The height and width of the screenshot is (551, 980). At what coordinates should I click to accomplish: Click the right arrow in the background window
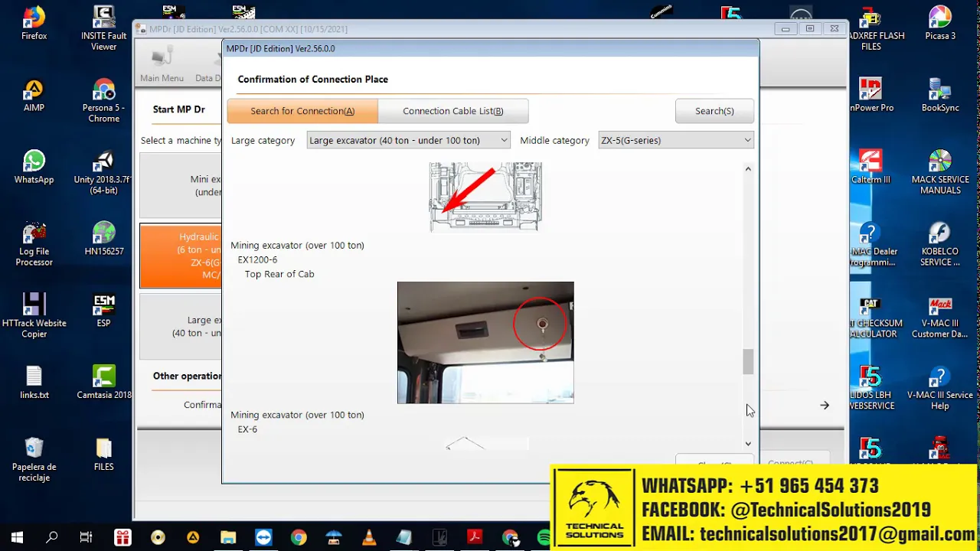click(825, 405)
